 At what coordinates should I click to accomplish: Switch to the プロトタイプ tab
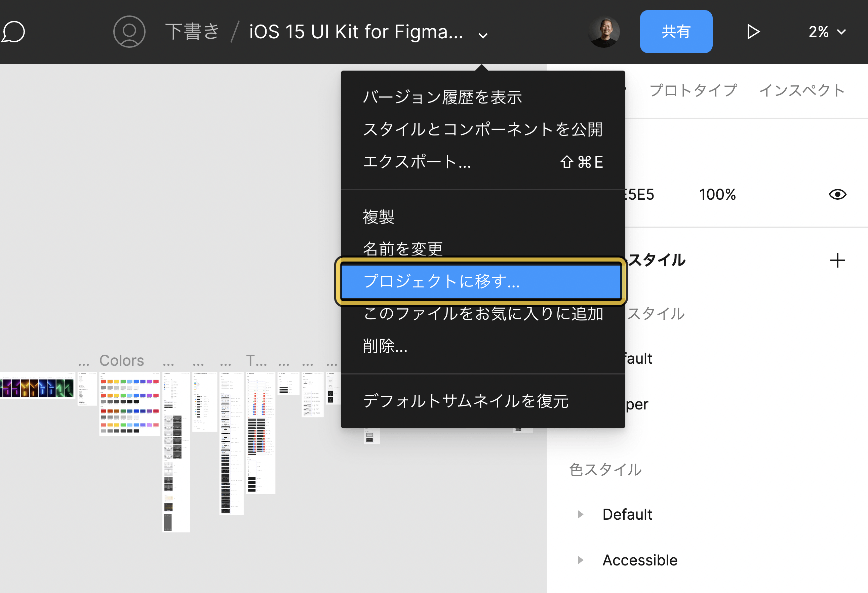tap(693, 90)
